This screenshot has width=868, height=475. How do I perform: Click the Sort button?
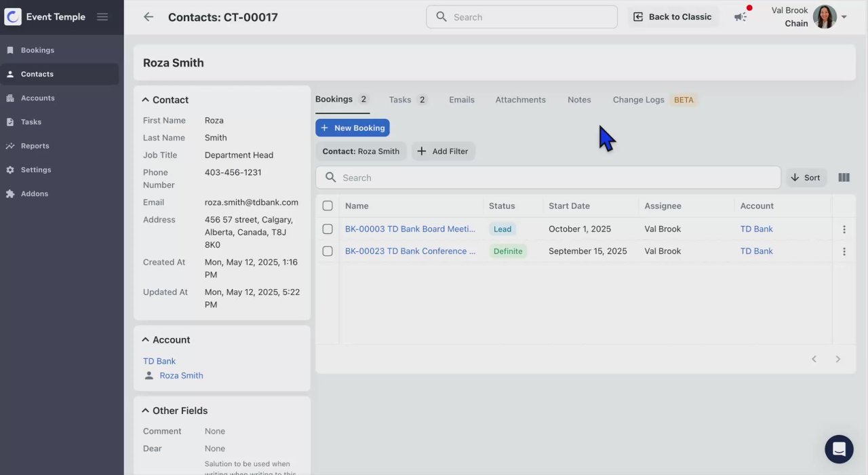(x=806, y=178)
